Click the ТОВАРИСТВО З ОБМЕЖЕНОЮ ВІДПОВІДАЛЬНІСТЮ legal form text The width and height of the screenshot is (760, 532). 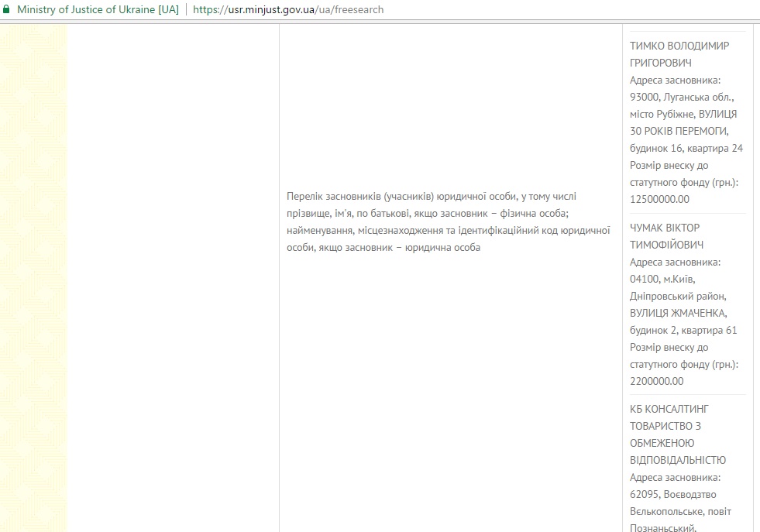coord(678,443)
